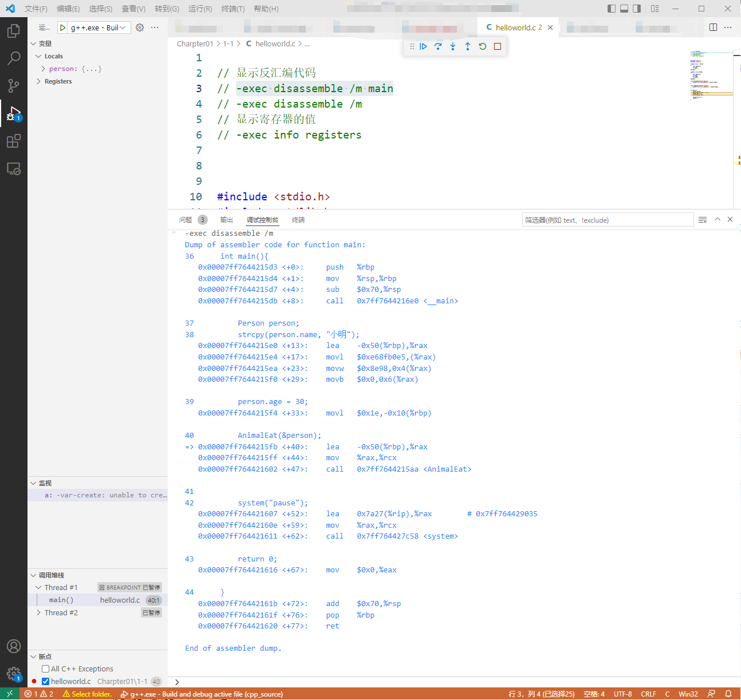Image resolution: width=741 pixels, height=700 pixels.
Task: Open launch.json gear in debug sidebar
Action: coord(140,27)
